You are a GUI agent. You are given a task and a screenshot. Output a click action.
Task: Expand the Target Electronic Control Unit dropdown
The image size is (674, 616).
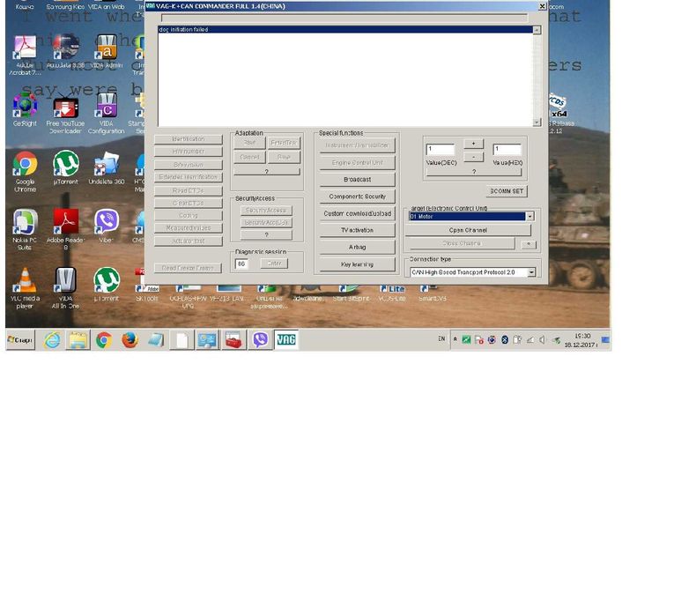tap(530, 216)
